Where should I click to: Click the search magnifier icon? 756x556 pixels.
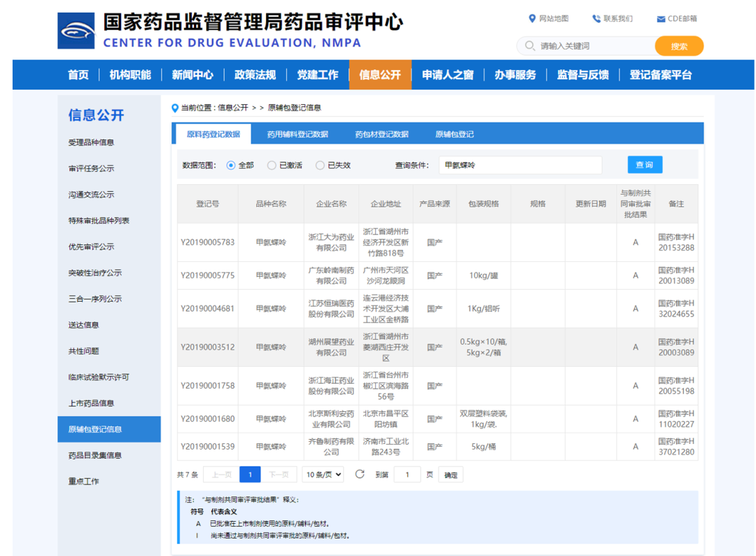529,46
